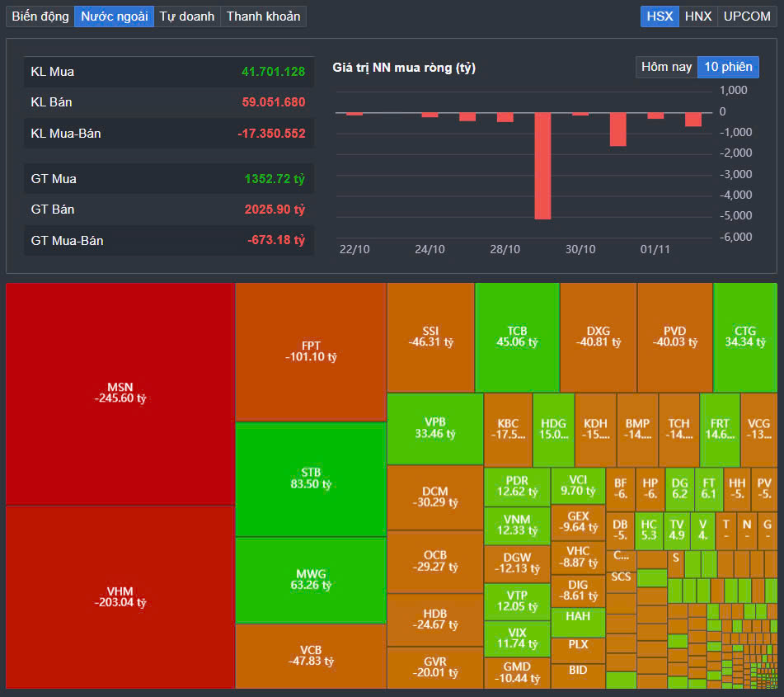Open the PLX treemap tile
Image resolution: width=784 pixels, height=697 pixels.
click(x=578, y=650)
